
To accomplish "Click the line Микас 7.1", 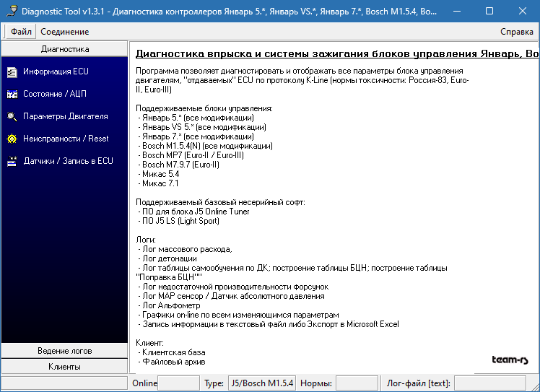I will point(158,183).
